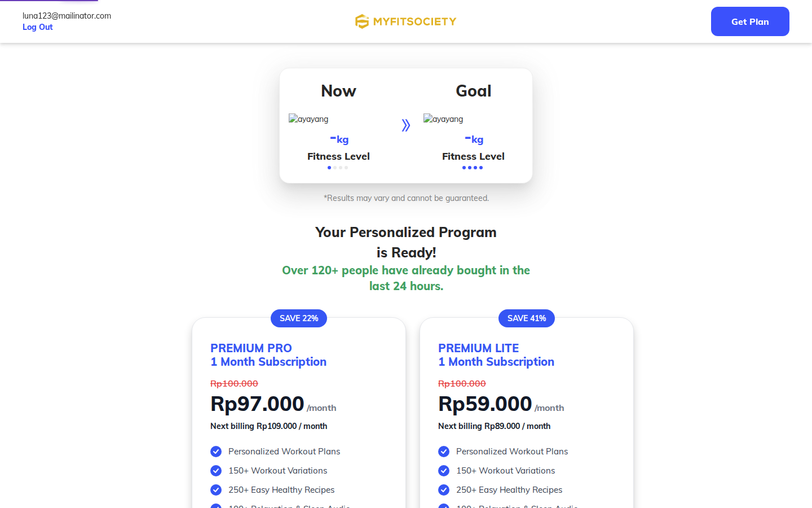
Task: Click checkmark beside Premium Lite 150+ Workout Variations
Action: [444, 471]
